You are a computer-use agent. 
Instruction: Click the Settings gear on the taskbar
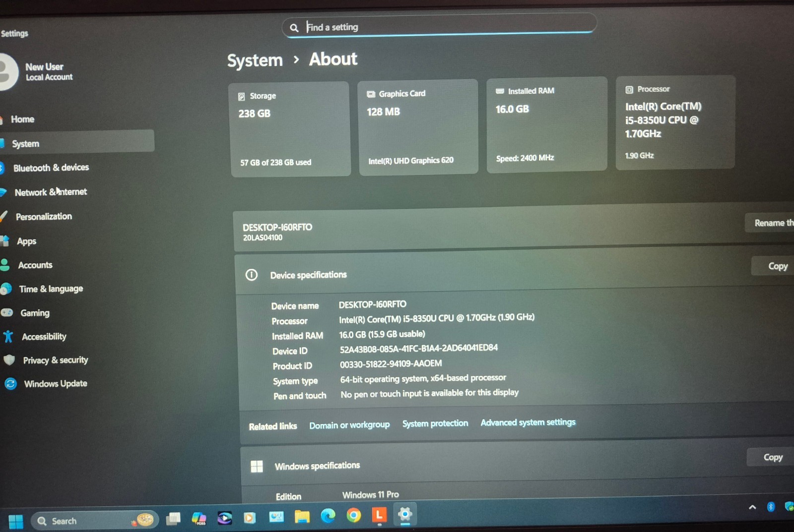click(x=405, y=515)
